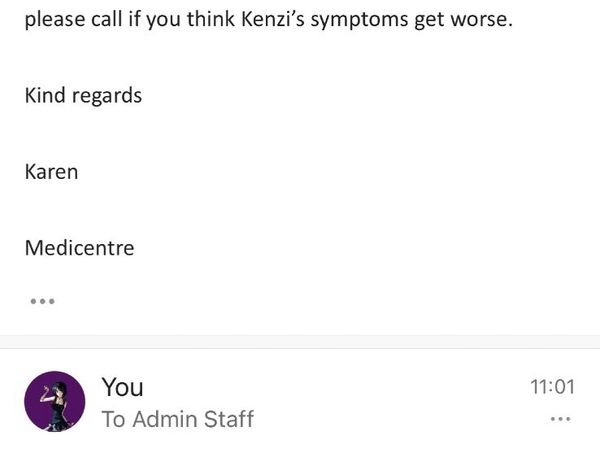600x450 pixels.
Task: Expand the collapsed text below Medicentre
Action: 42,300
